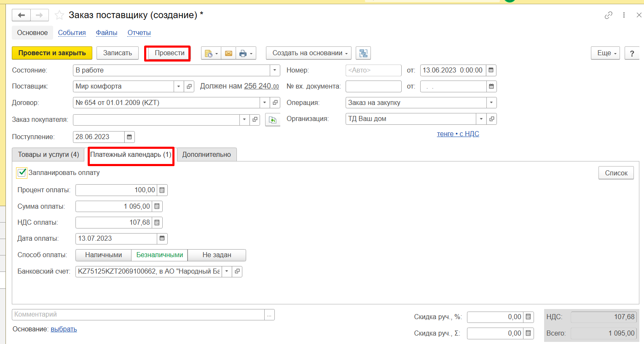Get link via chain icon at top right
The image size is (644, 344).
tap(608, 15)
